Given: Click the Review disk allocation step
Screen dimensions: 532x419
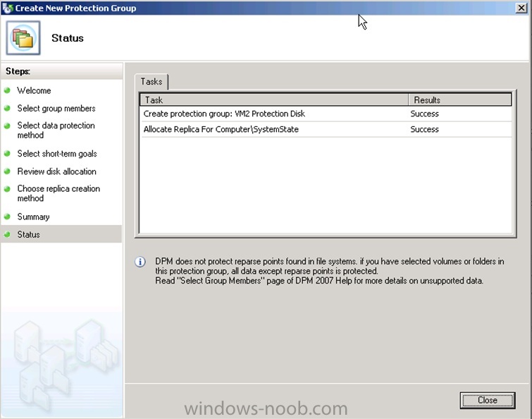Looking at the screenshot, I should [56, 171].
